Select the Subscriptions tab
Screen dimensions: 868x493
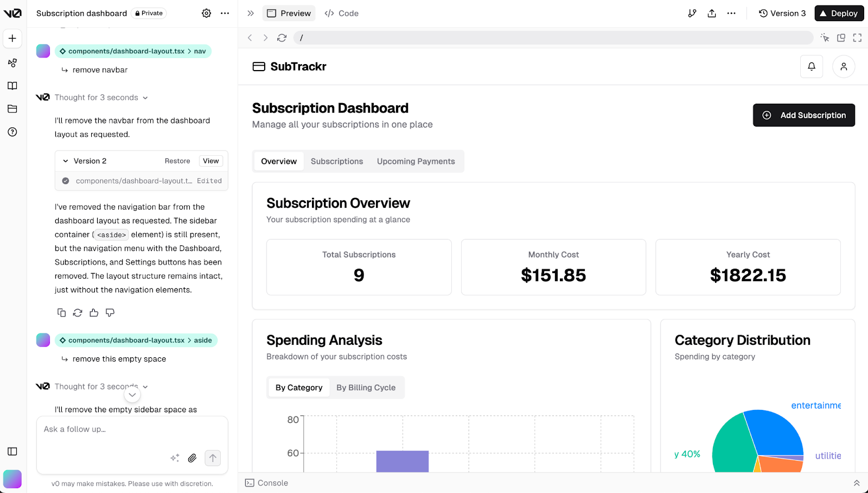point(337,161)
